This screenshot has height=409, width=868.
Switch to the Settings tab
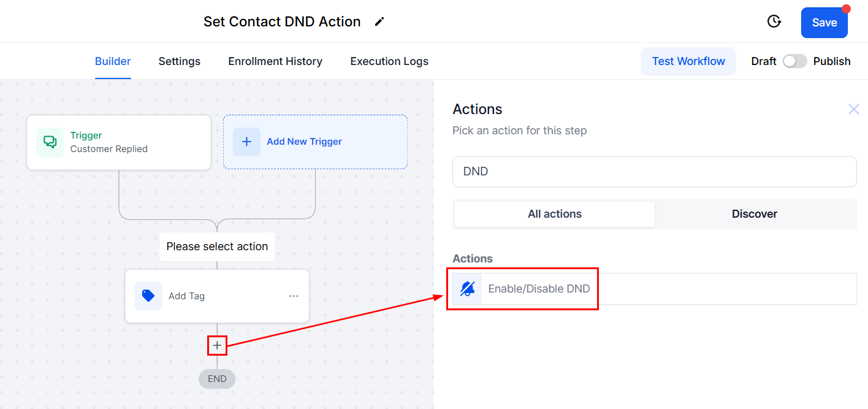179,61
